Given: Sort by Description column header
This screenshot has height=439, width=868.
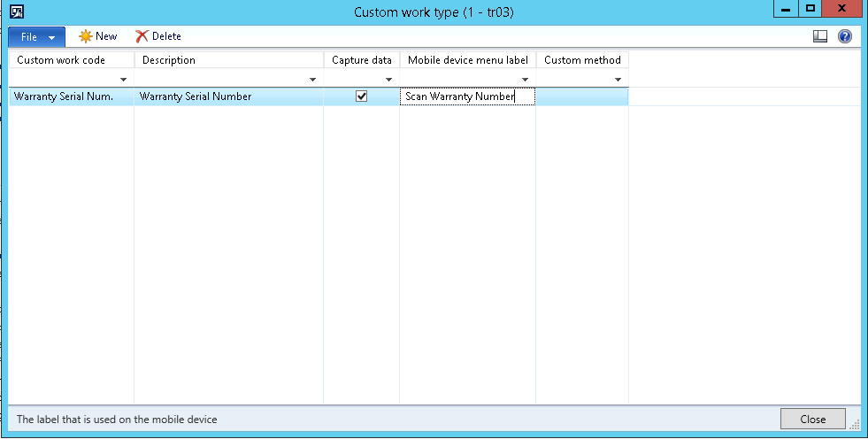Looking at the screenshot, I should pos(228,60).
